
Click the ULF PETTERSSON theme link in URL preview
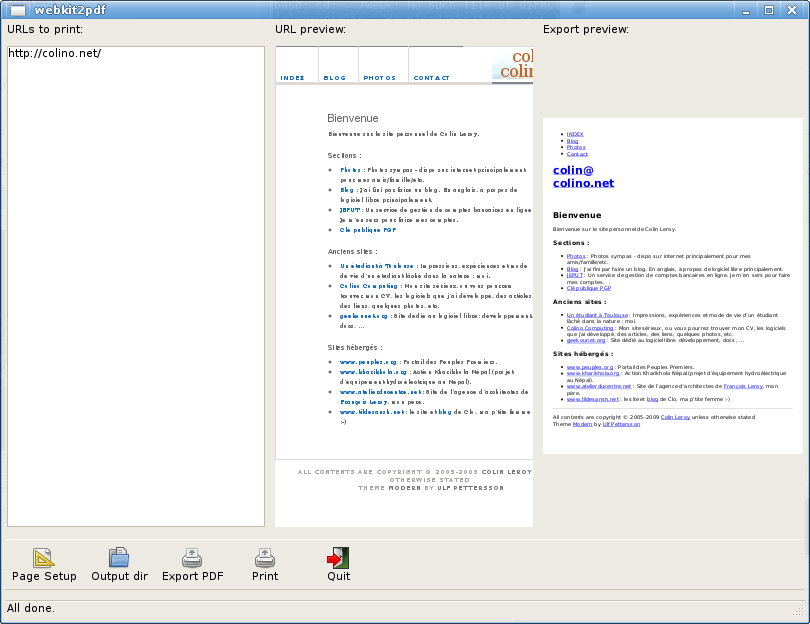point(468,487)
